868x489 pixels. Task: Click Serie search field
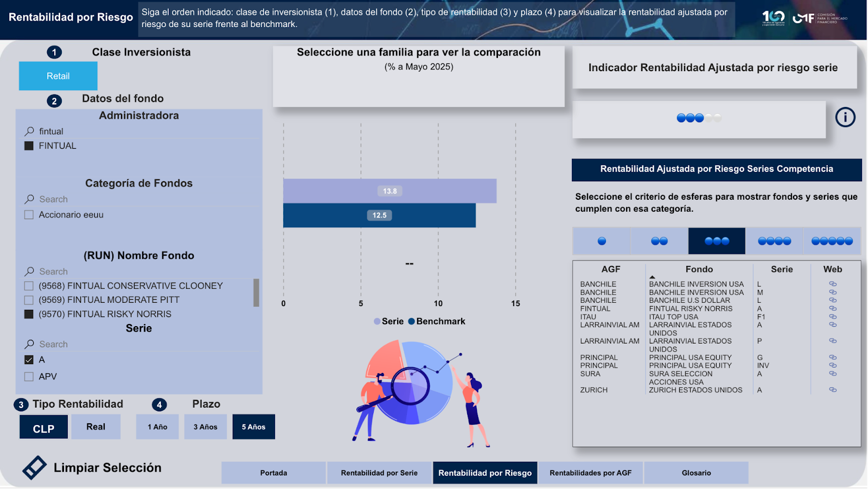pos(142,344)
